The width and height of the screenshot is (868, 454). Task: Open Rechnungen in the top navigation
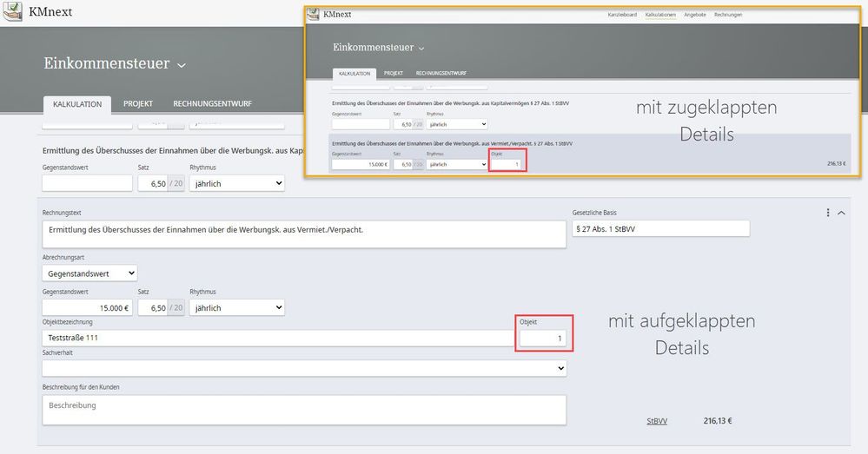[x=728, y=15]
